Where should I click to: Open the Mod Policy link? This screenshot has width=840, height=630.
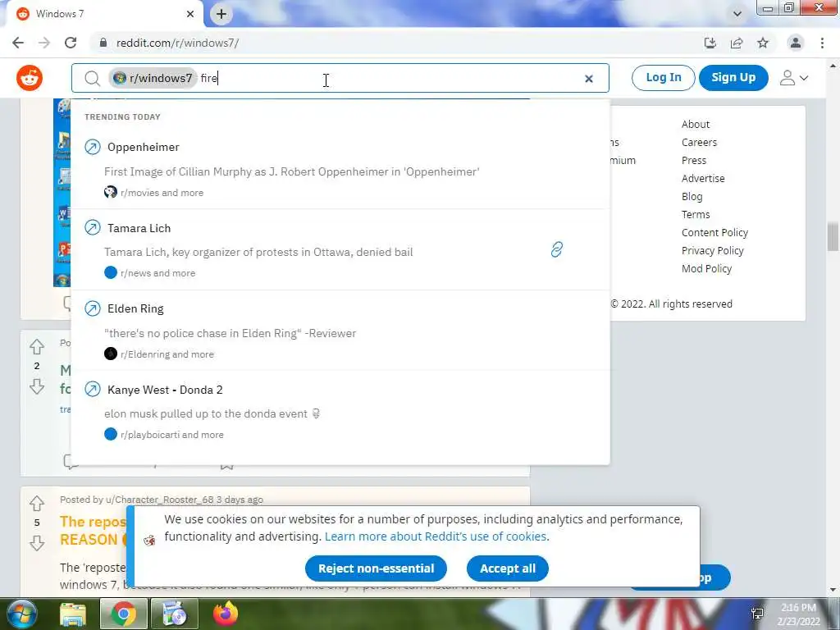(706, 269)
